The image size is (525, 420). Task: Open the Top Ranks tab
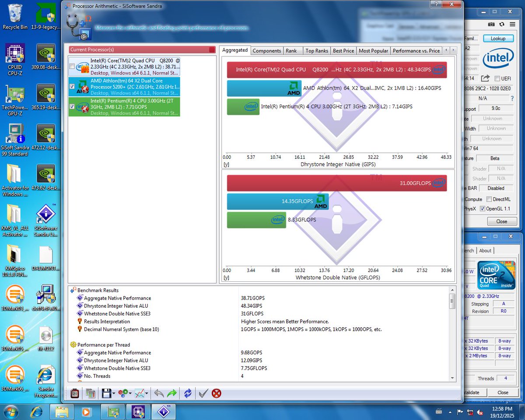(x=317, y=51)
